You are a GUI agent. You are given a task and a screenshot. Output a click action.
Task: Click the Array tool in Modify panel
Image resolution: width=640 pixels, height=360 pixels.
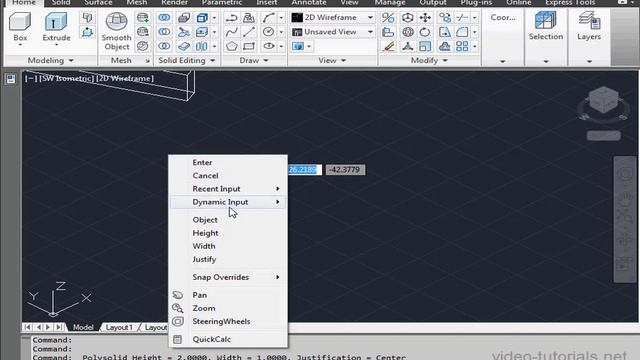[462, 46]
